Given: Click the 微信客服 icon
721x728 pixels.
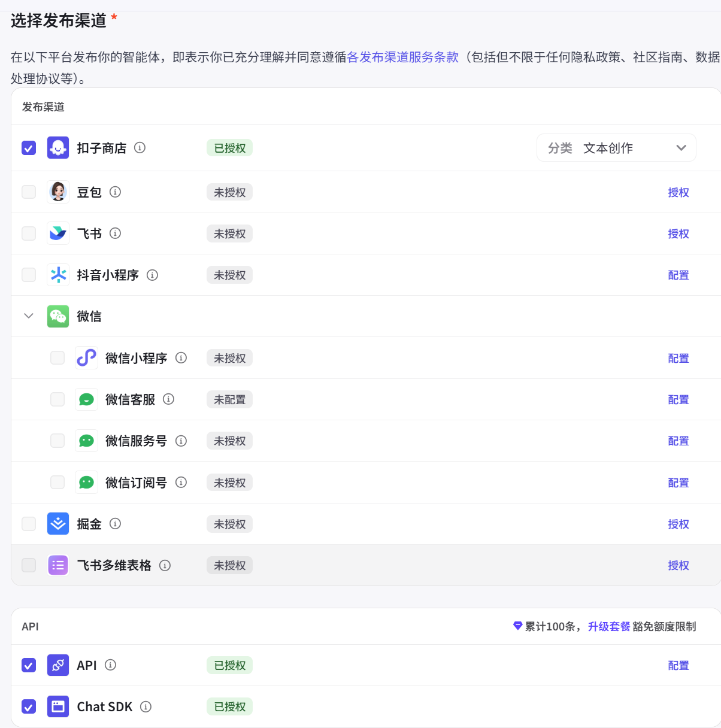Looking at the screenshot, I should tap(86, 399).
